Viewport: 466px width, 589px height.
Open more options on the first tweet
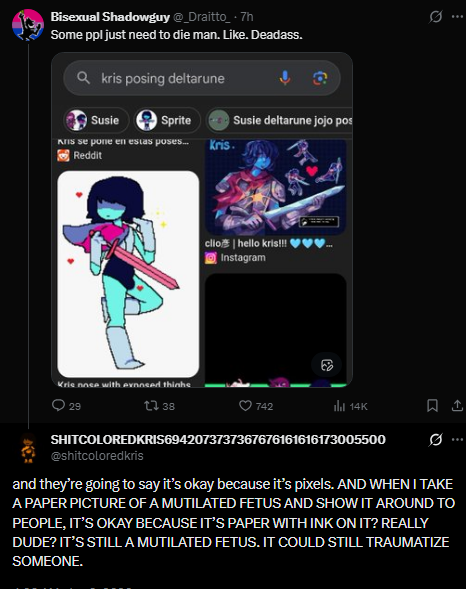coord(457,17)
